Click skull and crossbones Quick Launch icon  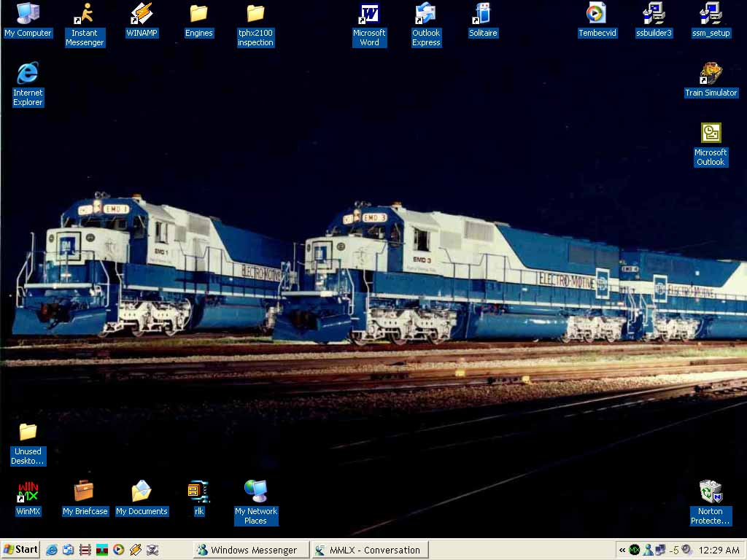point(152,550)
